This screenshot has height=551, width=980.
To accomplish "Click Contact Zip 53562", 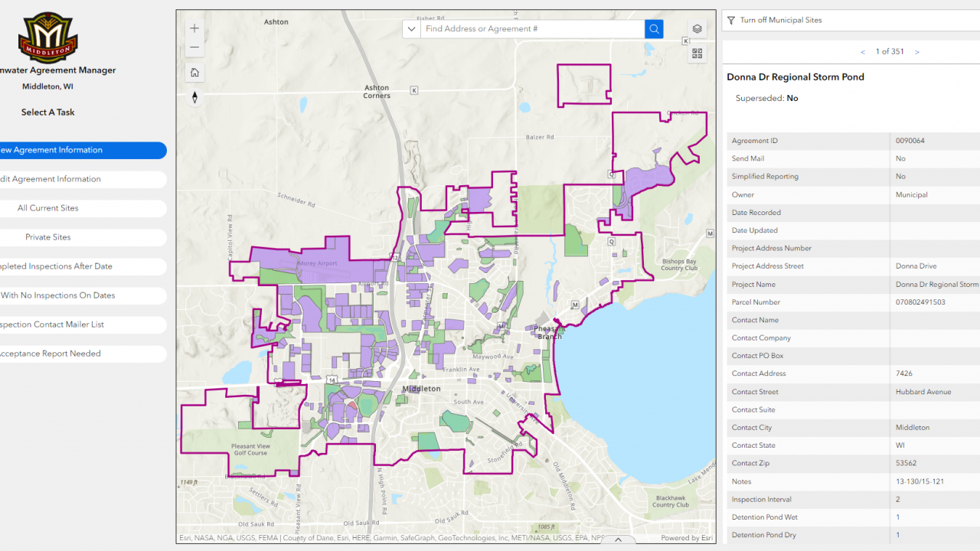I will [906, 463].
